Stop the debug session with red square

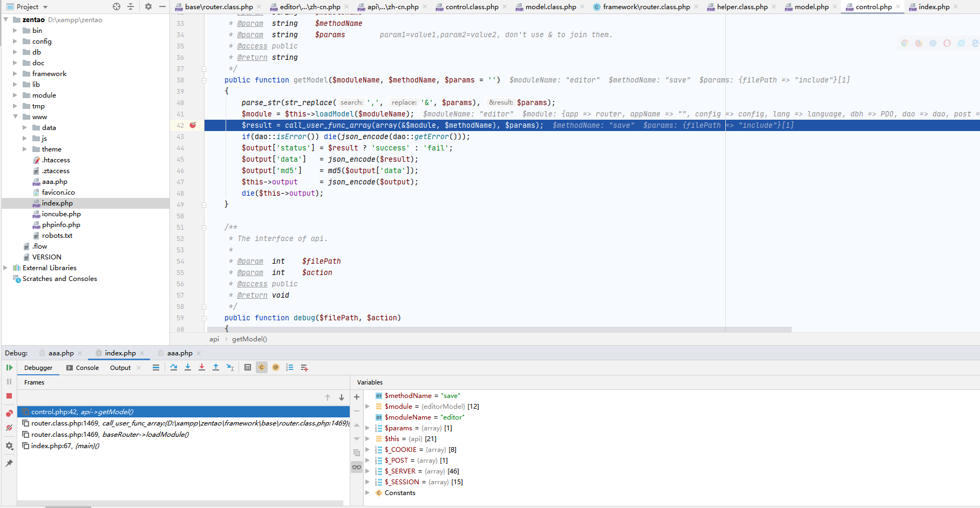[x=9, y=396]
